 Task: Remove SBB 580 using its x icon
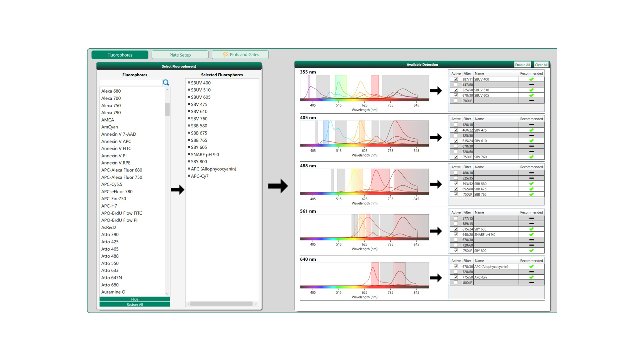coord(189,126)
